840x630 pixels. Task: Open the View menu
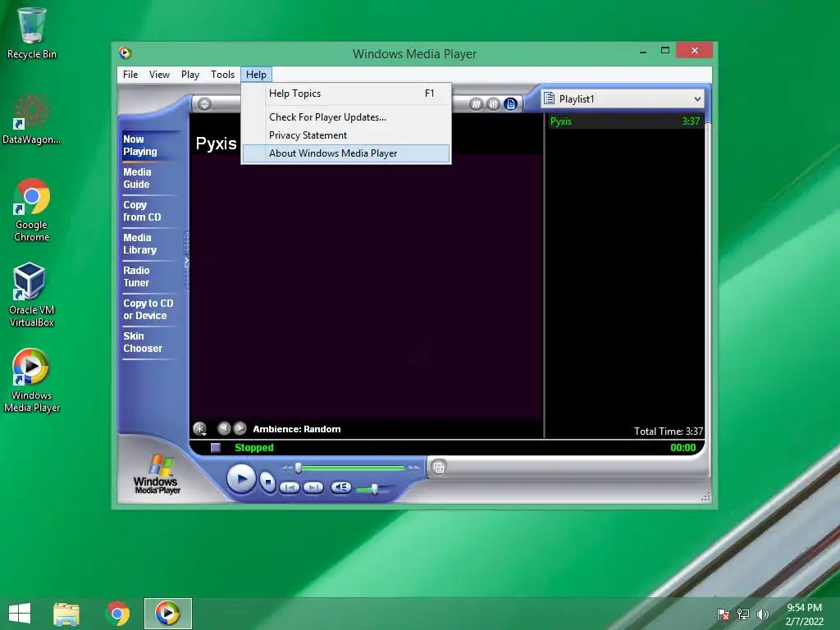pyautogui.click(x=160, y=75)
